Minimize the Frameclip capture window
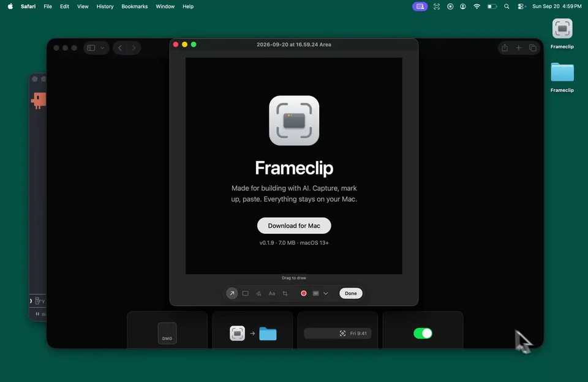 pos(184,44)
